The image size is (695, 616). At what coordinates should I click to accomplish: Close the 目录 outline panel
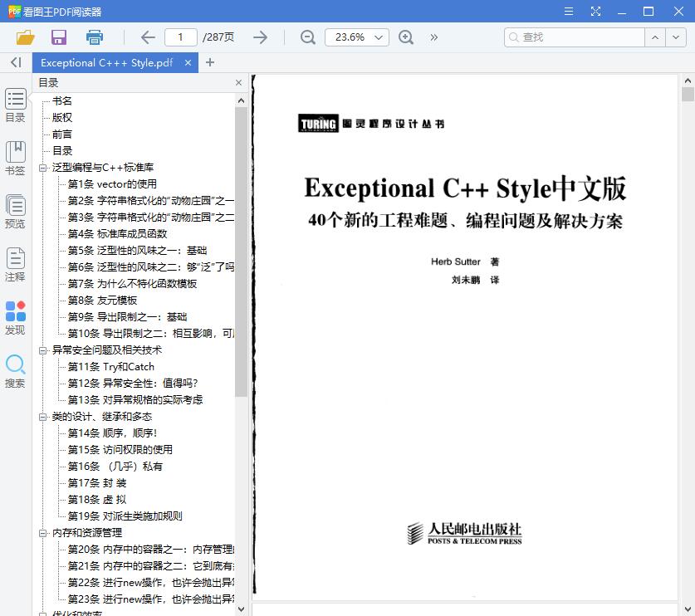238,83
